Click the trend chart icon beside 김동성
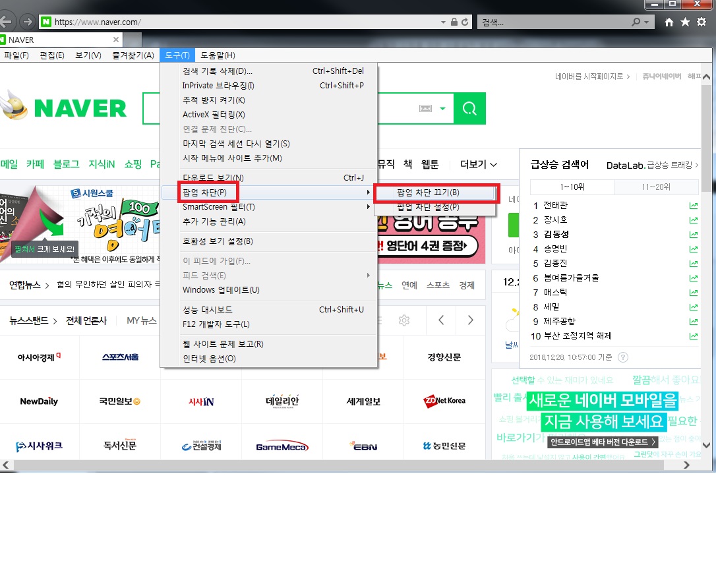Screen dimensions: 716x588 693,234
